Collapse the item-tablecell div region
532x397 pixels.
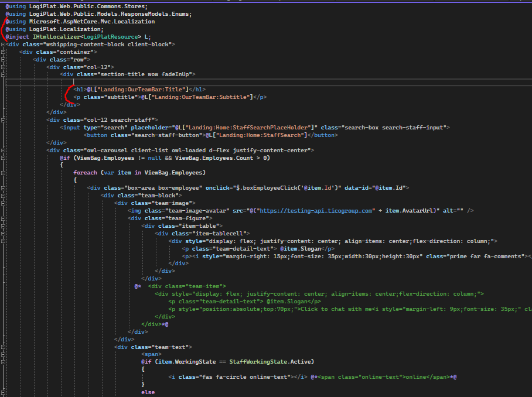(x=3, y=233)
